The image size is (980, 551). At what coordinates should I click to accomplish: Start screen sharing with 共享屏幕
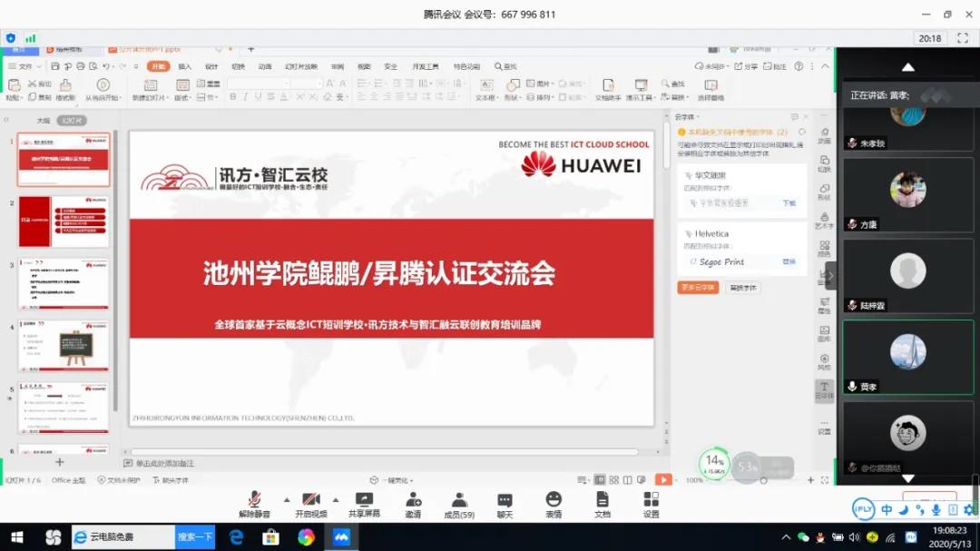pyautogui.click(x=364, y=504)
